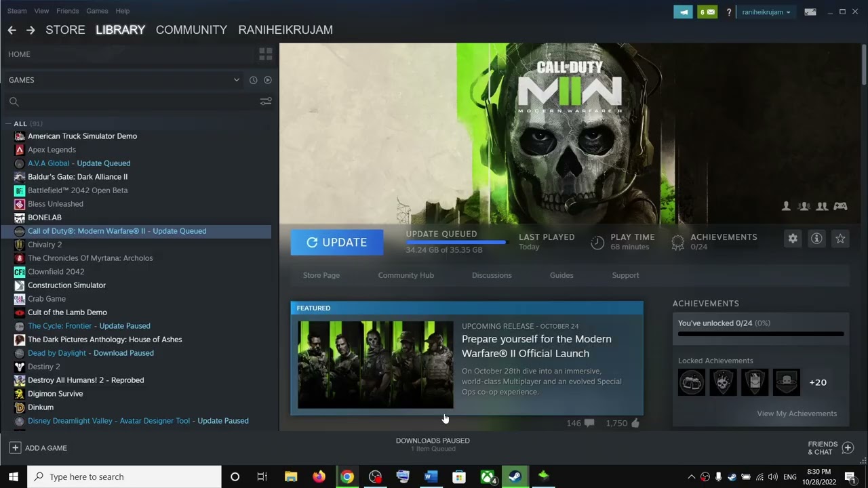Select Apex Legends in the games list

pyautogui.click(x=52, y=150)
